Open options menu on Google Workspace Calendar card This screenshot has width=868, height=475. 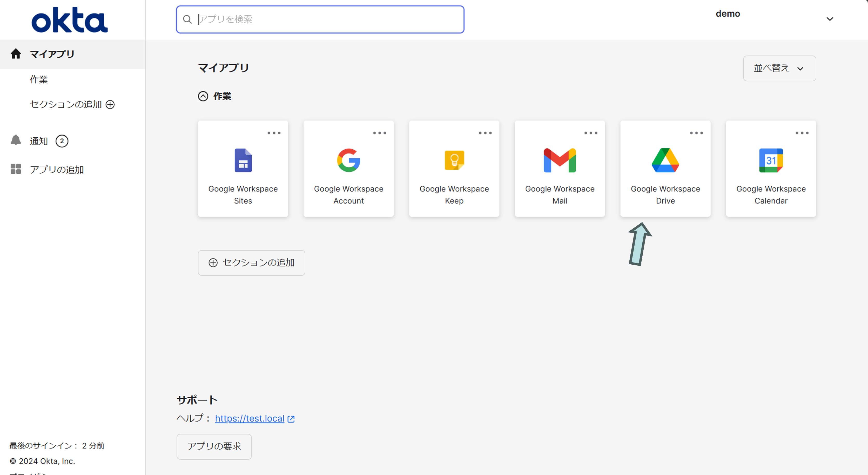coord(802,133)
